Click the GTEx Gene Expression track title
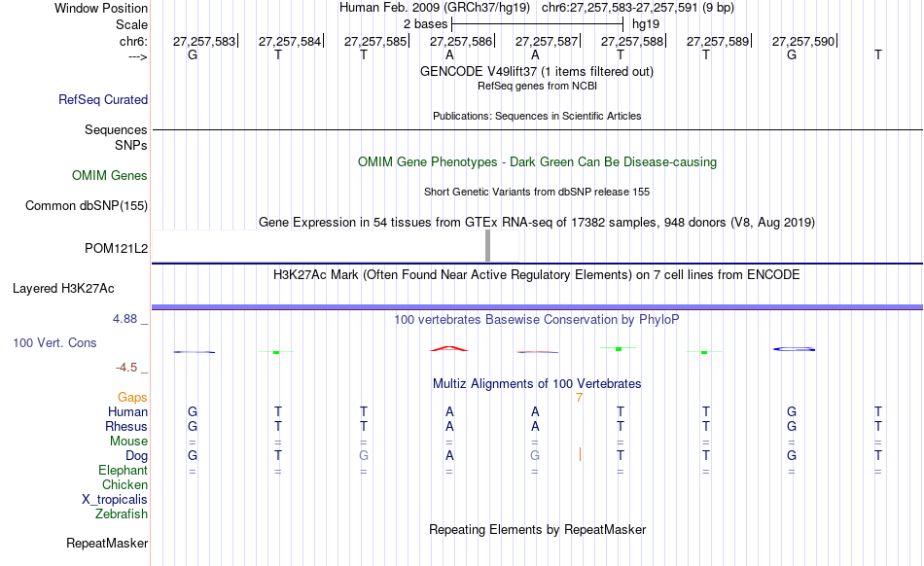This screenshot has width=924, height=566. coord(537,222)
